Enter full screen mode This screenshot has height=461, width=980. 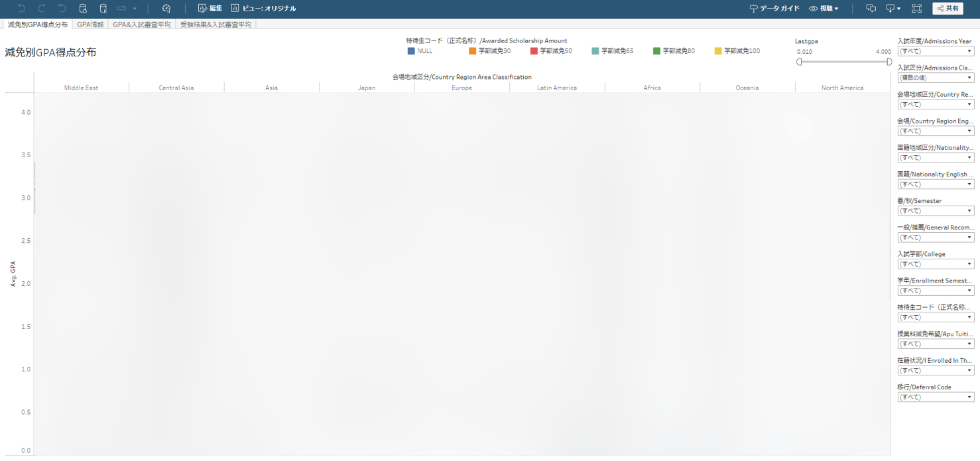(916, 9)
